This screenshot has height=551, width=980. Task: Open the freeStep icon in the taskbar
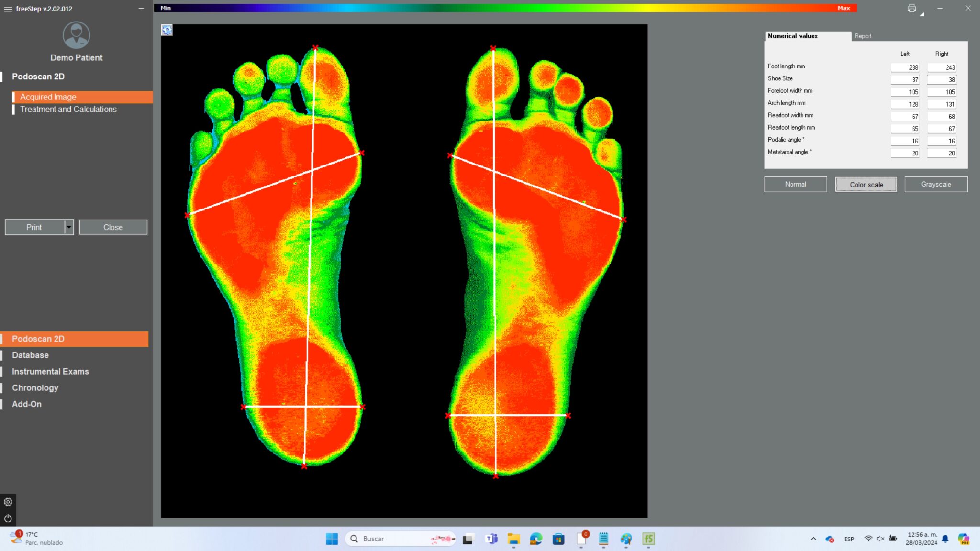pyautogui.click(x=649, y=539)
